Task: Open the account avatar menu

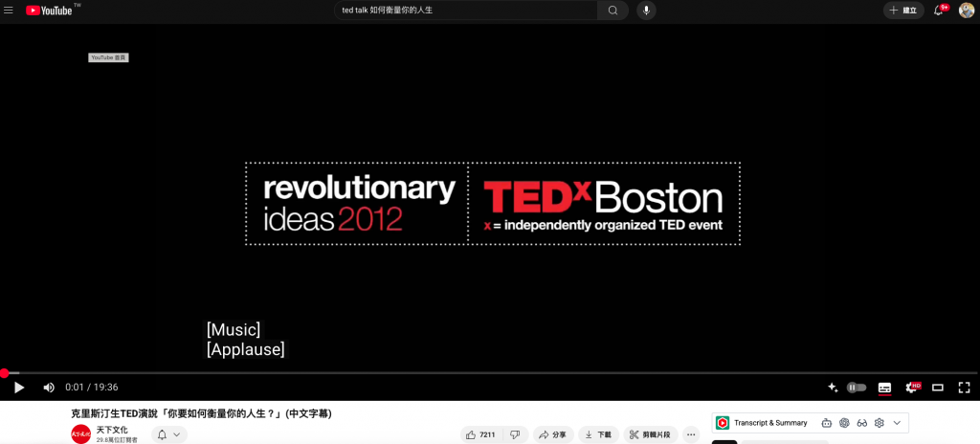Action: point(967,10)
